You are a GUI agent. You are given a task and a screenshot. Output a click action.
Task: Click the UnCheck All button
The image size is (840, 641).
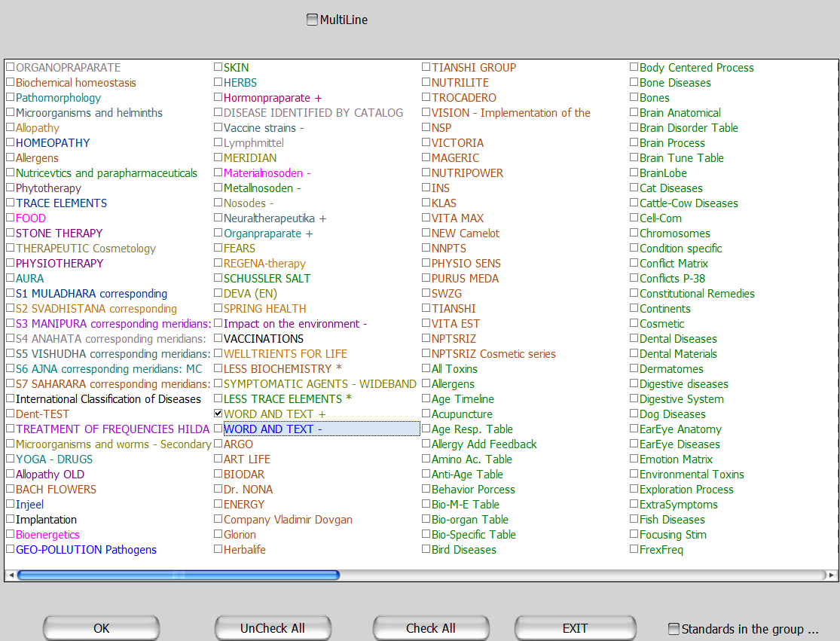(x=273, y=628)
